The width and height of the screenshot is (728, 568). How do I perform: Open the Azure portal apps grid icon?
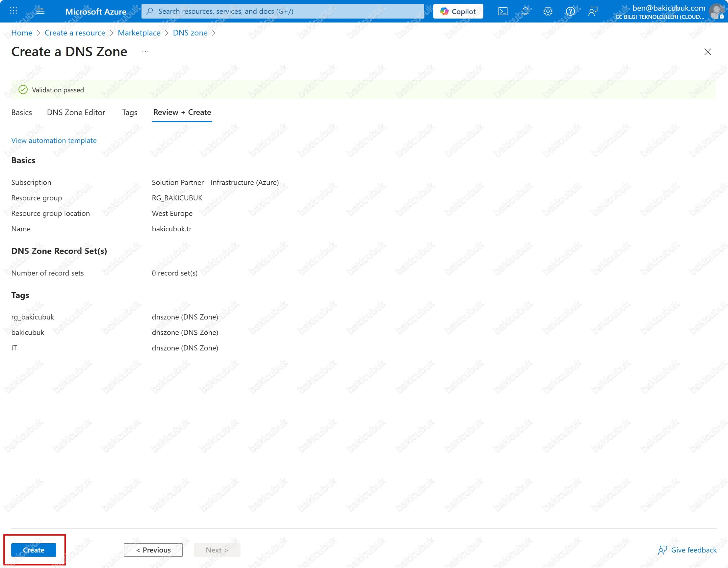tap(13, 11)
